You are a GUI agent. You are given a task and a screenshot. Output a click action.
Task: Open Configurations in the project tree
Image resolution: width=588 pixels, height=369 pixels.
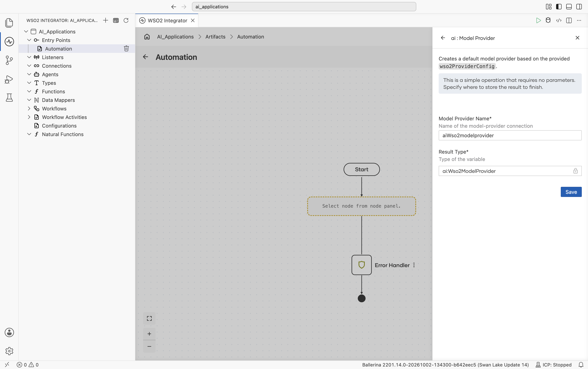click(x=59, y=126)
